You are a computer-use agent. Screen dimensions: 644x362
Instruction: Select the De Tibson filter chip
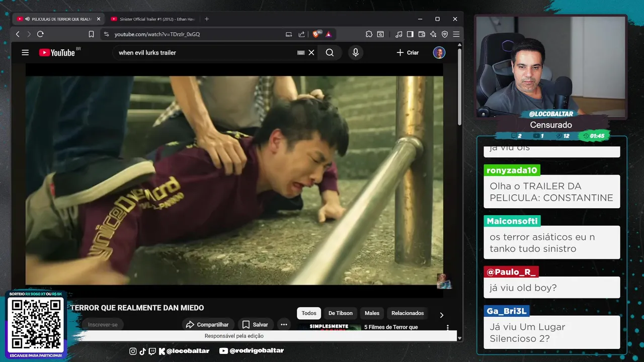[341, 313]
